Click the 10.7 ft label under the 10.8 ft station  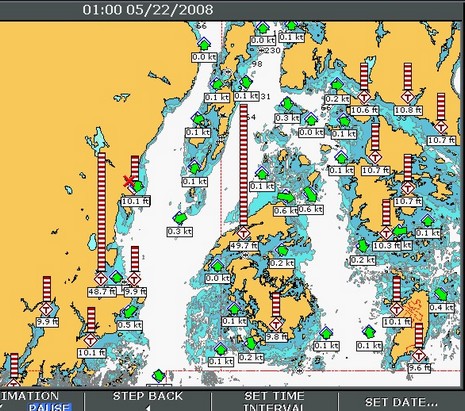tap(408, 201)
